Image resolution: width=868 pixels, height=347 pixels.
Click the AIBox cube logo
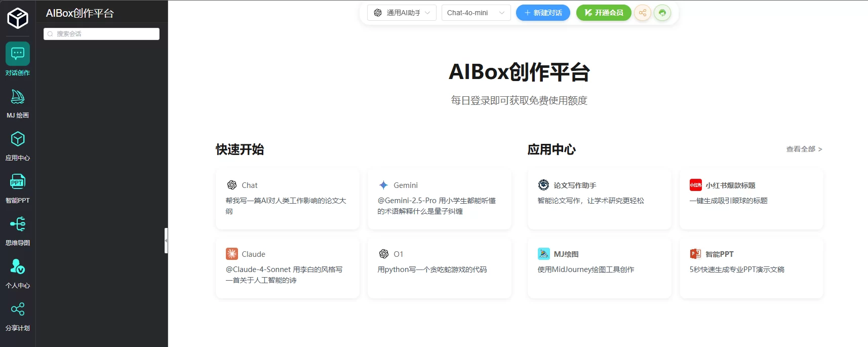18,18
